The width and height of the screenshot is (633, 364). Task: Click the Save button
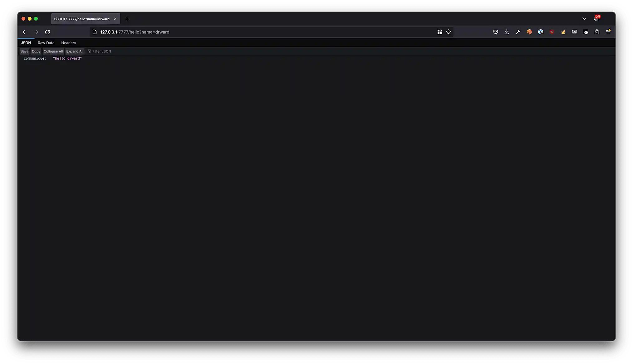click(24, 51)
